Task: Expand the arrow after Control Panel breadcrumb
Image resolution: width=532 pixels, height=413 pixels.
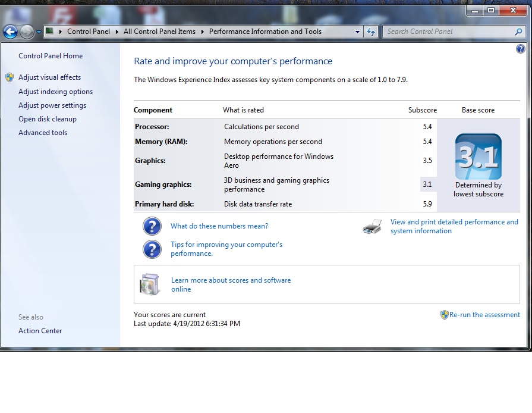Action: [x=117, y=32]
